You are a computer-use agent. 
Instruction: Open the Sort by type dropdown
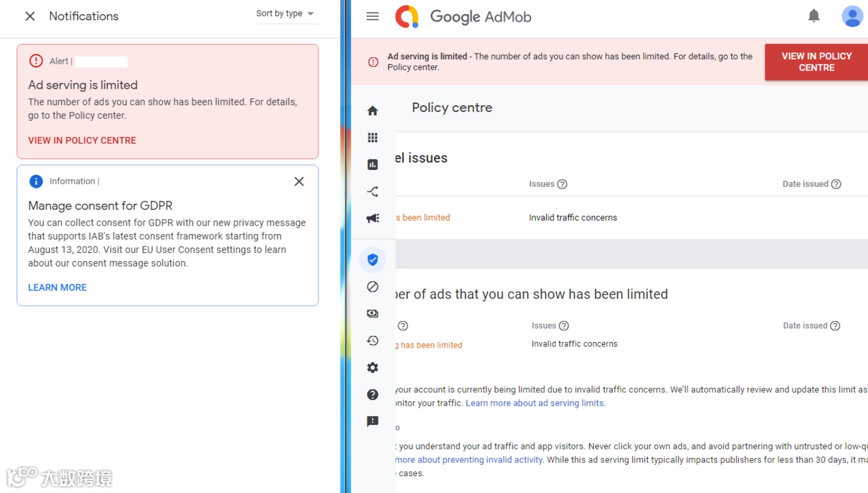pyautogui.click(x=287, y=13)
